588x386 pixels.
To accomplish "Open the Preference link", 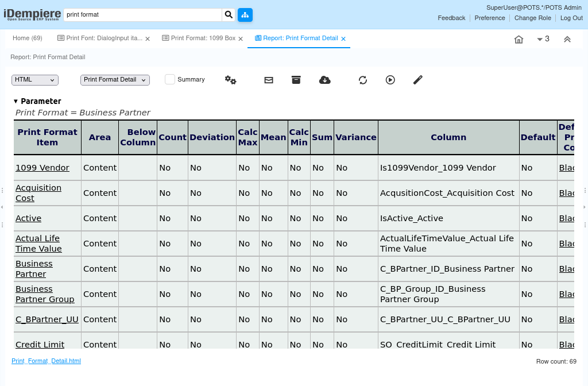I will [490, 18].
